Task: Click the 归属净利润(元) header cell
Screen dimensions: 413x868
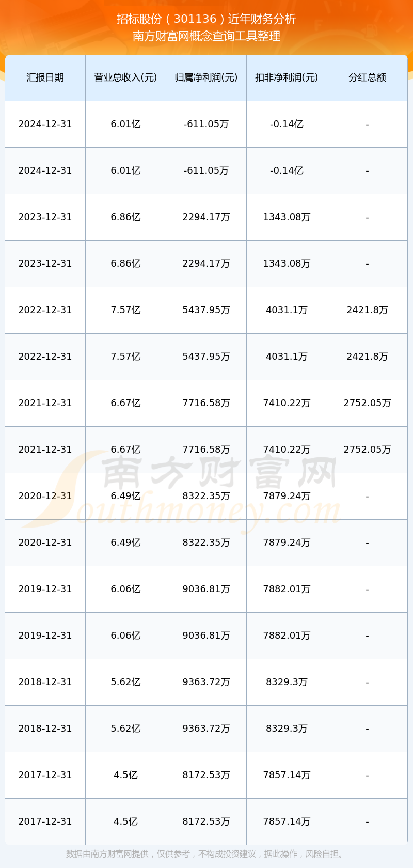Action: point(206,78)
